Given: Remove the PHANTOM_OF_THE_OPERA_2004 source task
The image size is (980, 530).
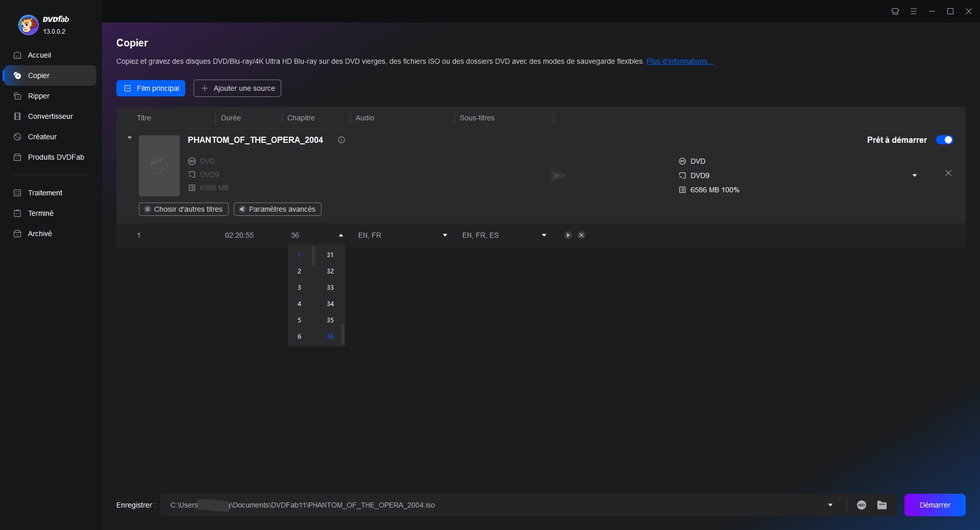Looking at the screenshot, I should [x=948, y=173].
